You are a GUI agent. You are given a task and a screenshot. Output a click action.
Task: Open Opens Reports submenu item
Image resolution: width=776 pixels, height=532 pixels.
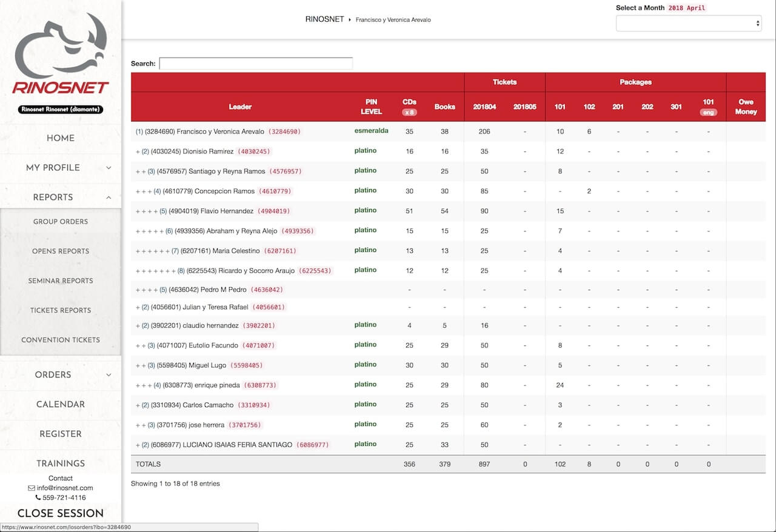(61, 251)
